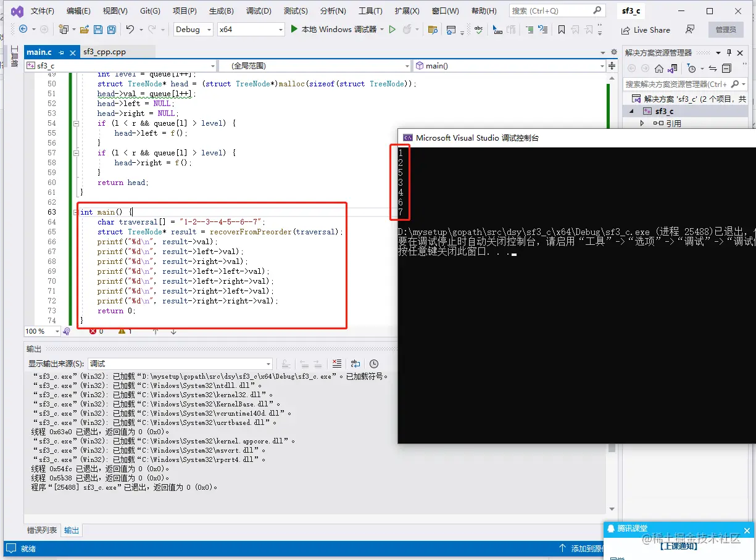Collapse the if block at line 54
This screenshot has width=756, height=560.
tap(76, 123)
